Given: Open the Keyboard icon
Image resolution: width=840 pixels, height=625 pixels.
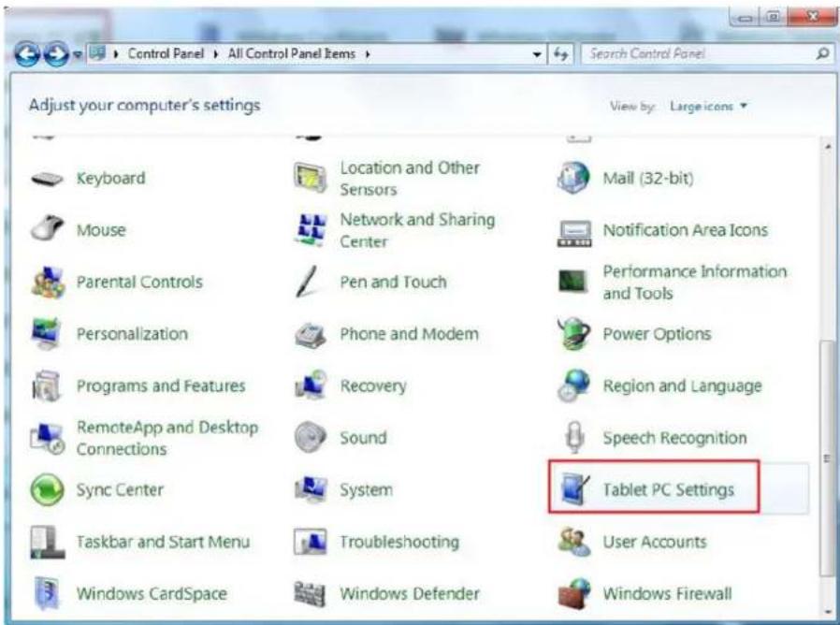Looking at the screenshot, I should click(47, 179).
